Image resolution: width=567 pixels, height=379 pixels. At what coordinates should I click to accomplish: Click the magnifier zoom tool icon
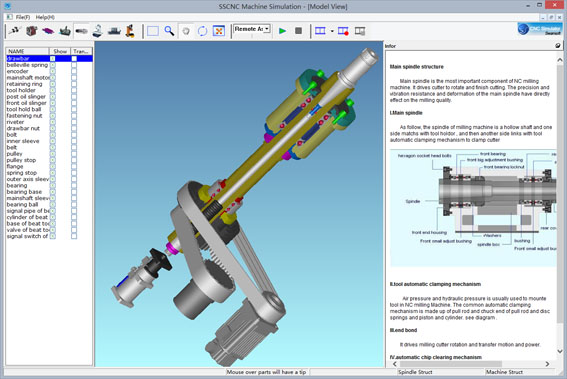click(169, 31)
